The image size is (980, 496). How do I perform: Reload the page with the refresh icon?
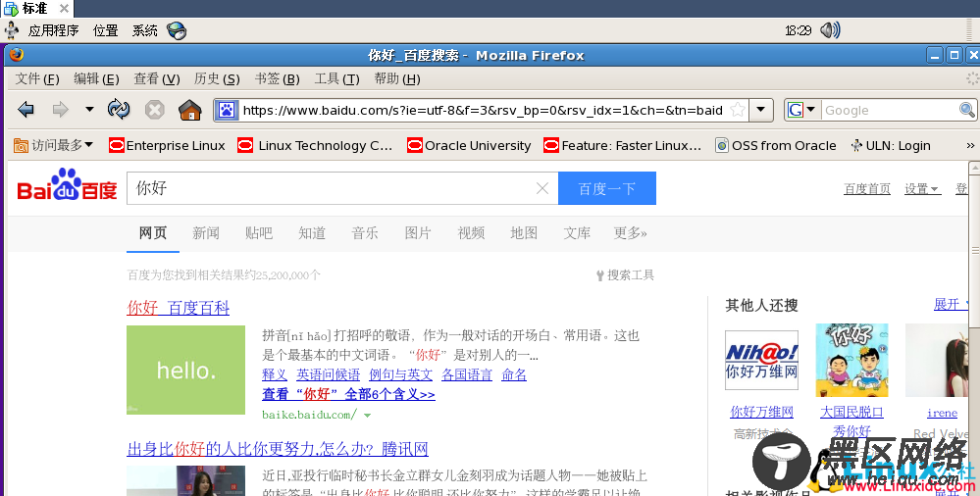[119, 110]
